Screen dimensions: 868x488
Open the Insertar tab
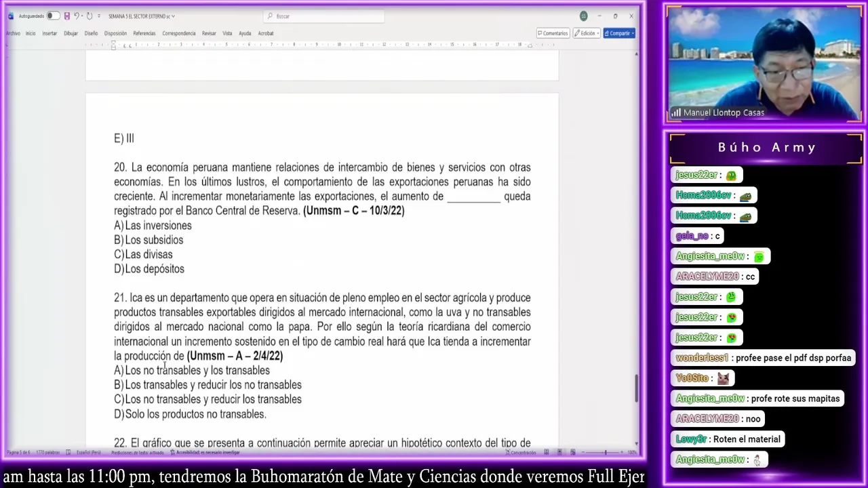coord(50,33)
